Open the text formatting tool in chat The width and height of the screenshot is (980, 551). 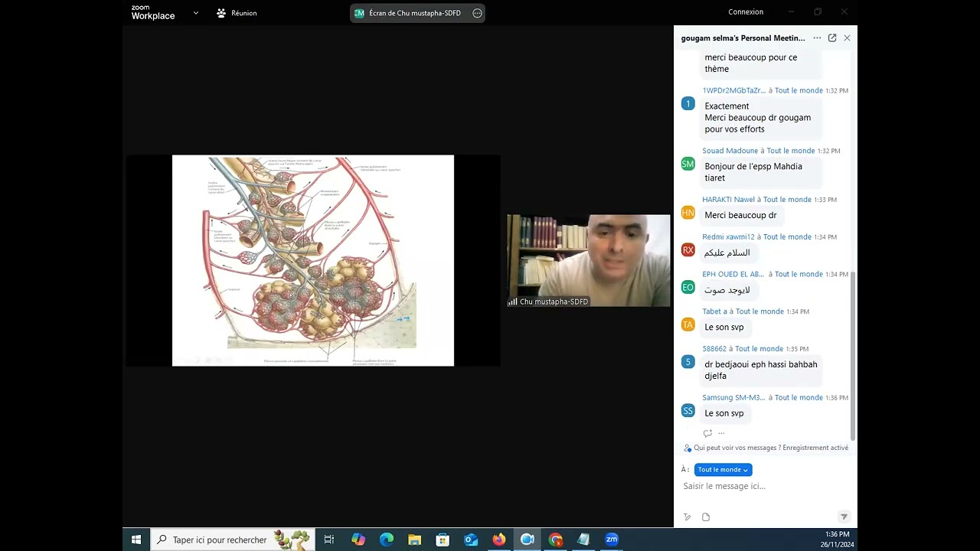pyautogui.click(x=688, y=517)
